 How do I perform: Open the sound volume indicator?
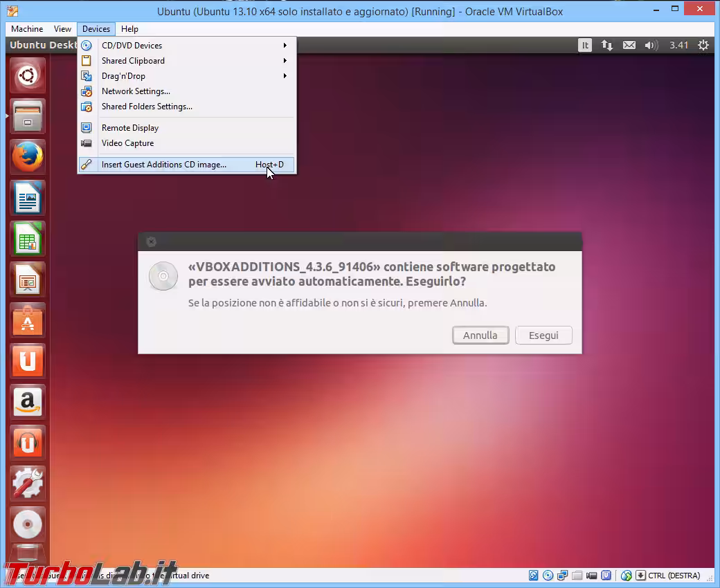click(651, 46)
